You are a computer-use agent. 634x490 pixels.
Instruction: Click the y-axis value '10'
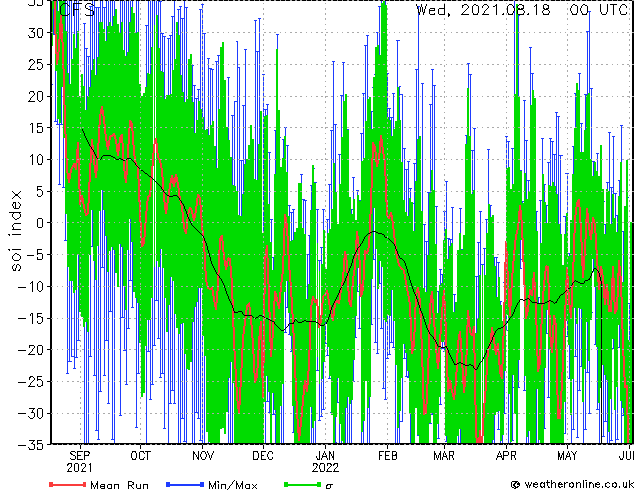point(36,159)
